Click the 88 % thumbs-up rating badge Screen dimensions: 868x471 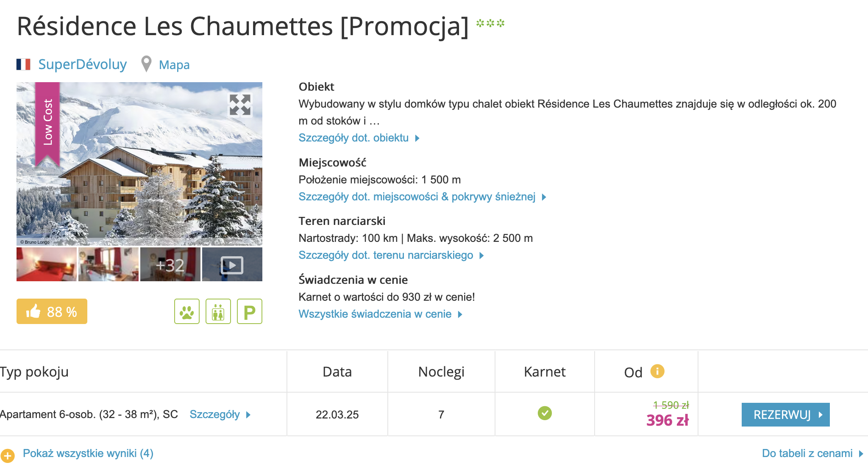click(52, 311)
